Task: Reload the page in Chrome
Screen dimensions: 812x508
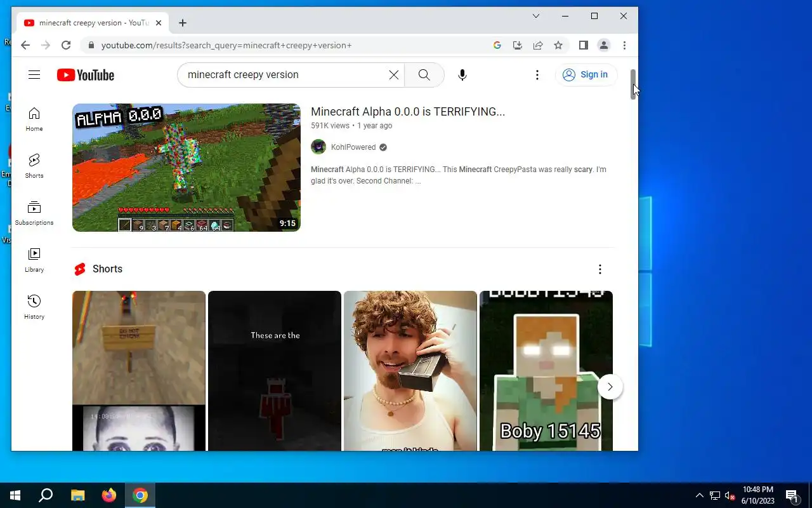Action: point(66,45)
